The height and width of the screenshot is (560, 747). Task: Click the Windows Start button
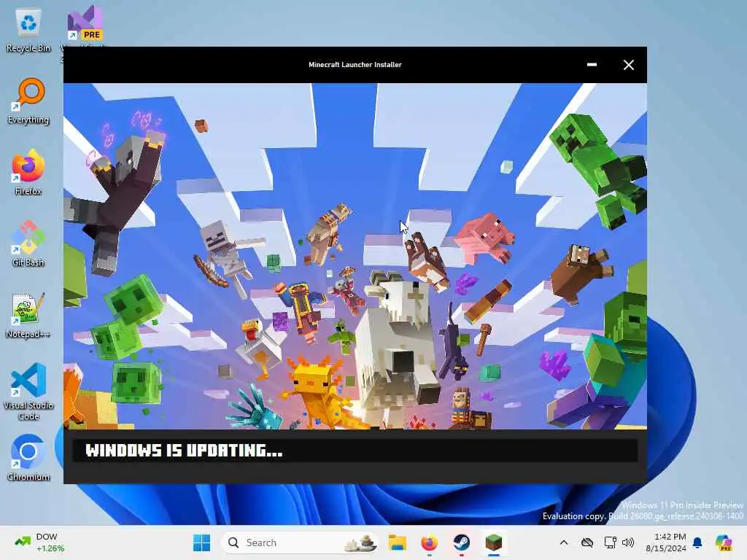click(x=201, y=542)
